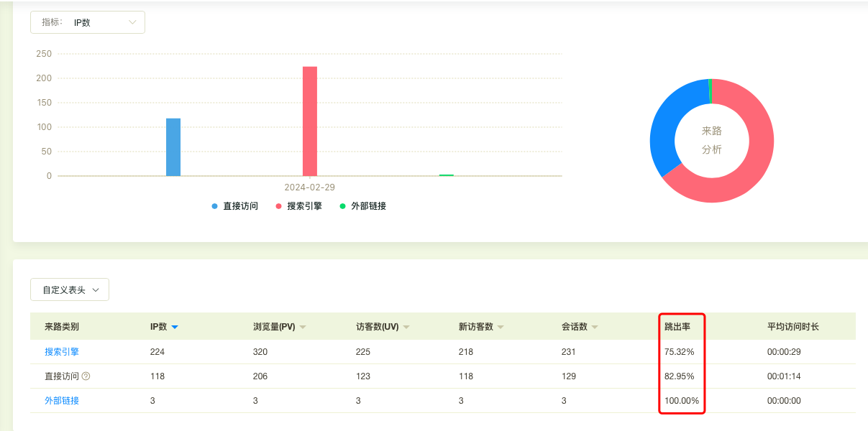Click the blue 直接访问 bar in chart
The width and height of the screenshot is (868, 431).
pyautogui.click(x=173, y=147)
